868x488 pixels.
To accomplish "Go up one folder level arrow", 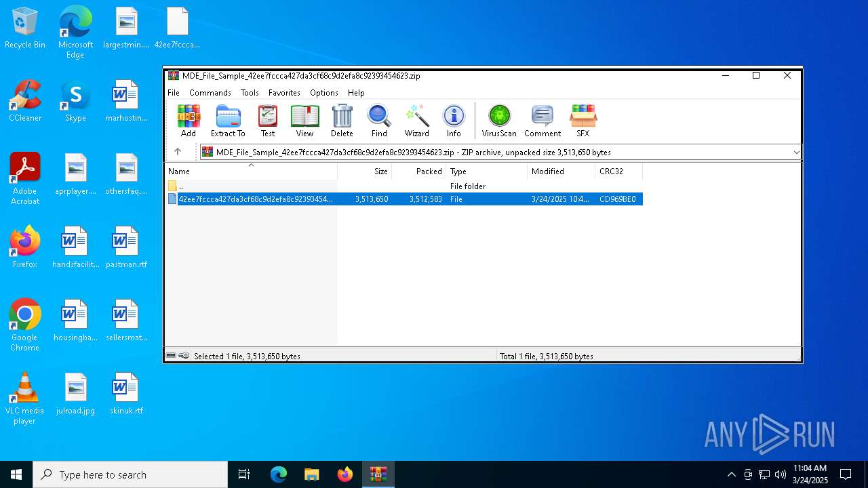I will [x=178, y=152].
